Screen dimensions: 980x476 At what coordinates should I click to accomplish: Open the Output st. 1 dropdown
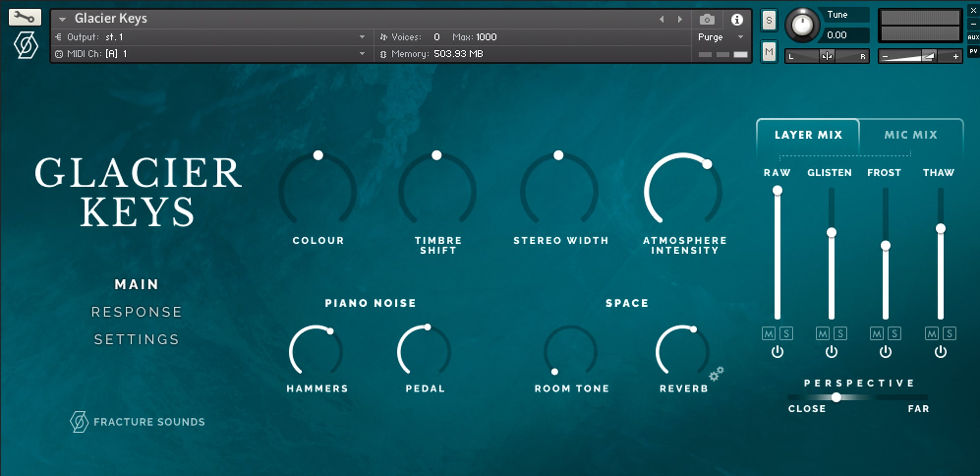coord(362,37)
